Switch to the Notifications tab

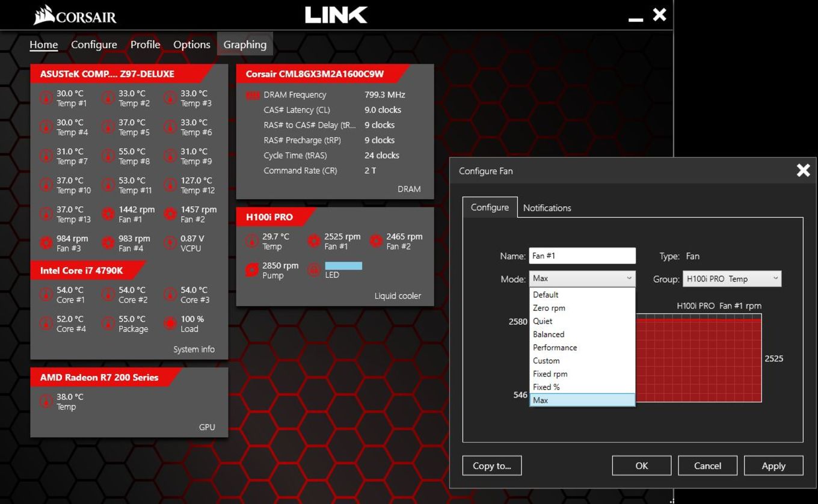point(547,207)
